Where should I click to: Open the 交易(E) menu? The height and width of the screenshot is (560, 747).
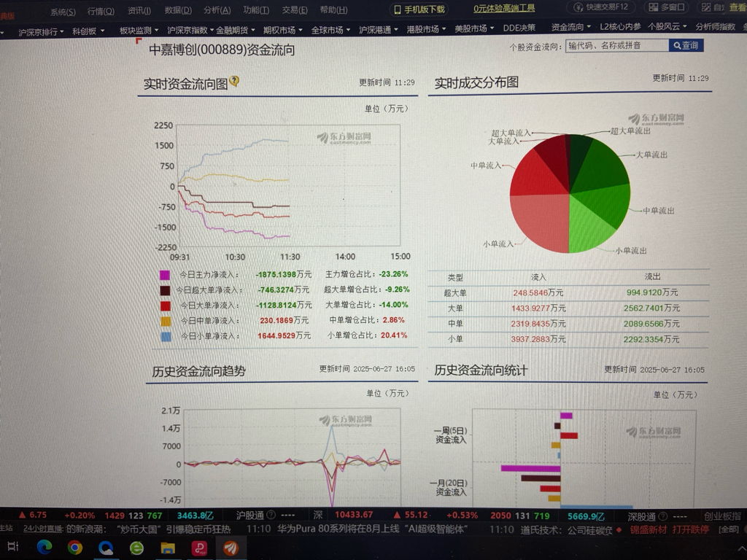(295, 10)
